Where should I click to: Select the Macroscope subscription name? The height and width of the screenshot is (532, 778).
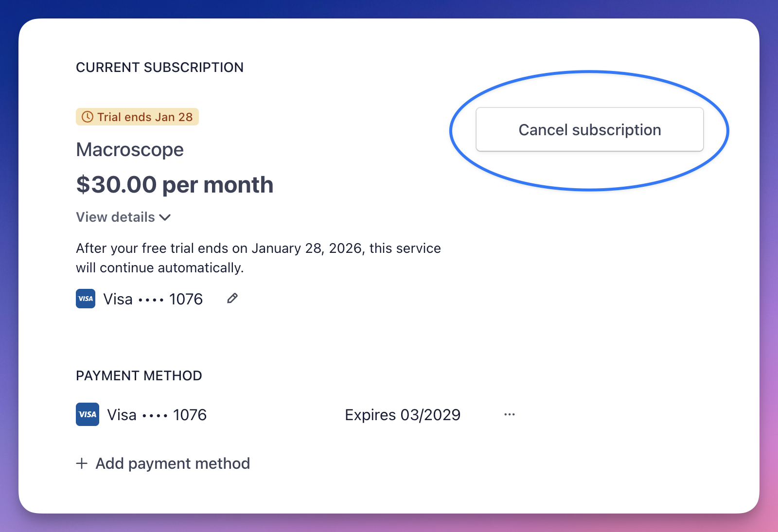(129, 149)
